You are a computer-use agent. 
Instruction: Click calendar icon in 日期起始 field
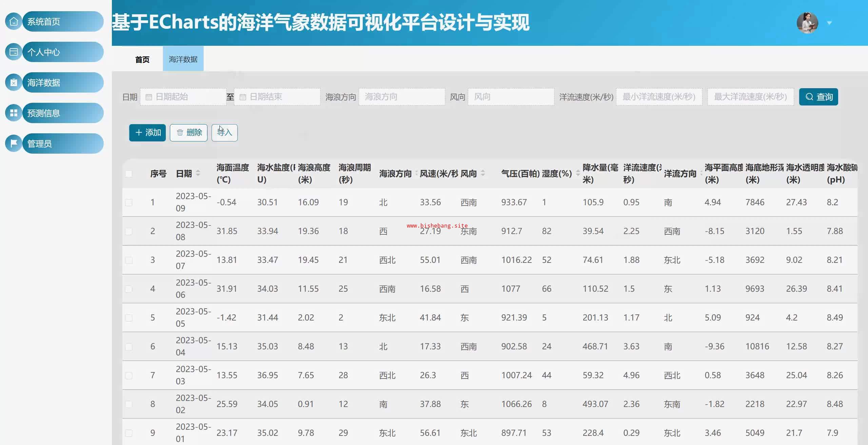(149, 97)
